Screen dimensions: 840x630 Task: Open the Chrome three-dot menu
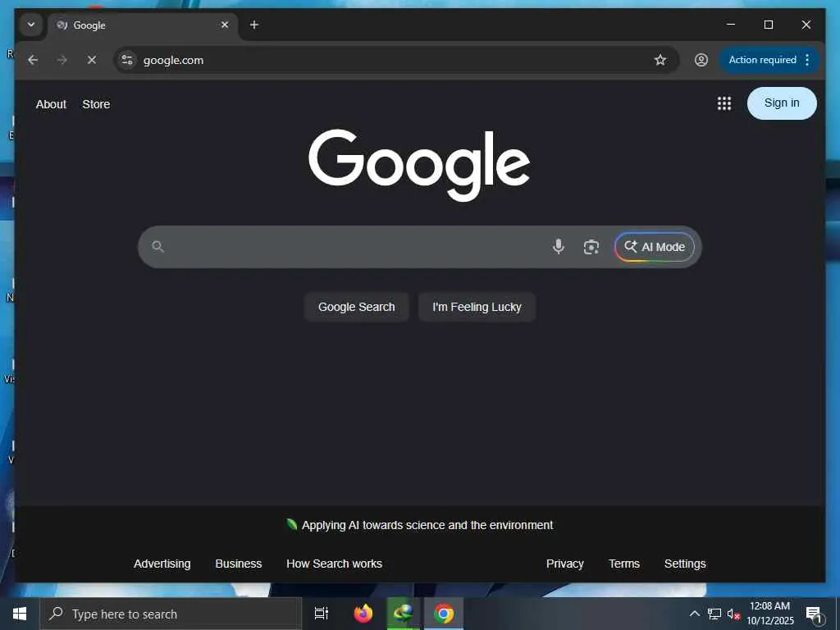pos(807,60)
